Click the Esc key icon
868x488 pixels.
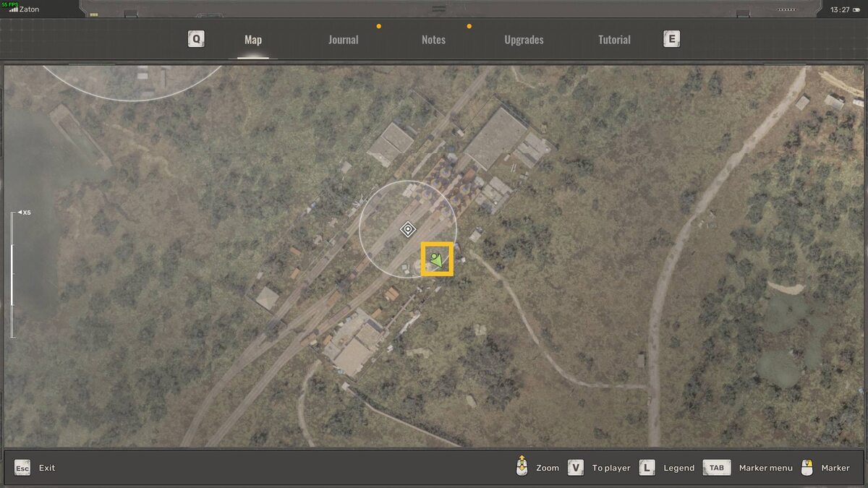(22, 468)
